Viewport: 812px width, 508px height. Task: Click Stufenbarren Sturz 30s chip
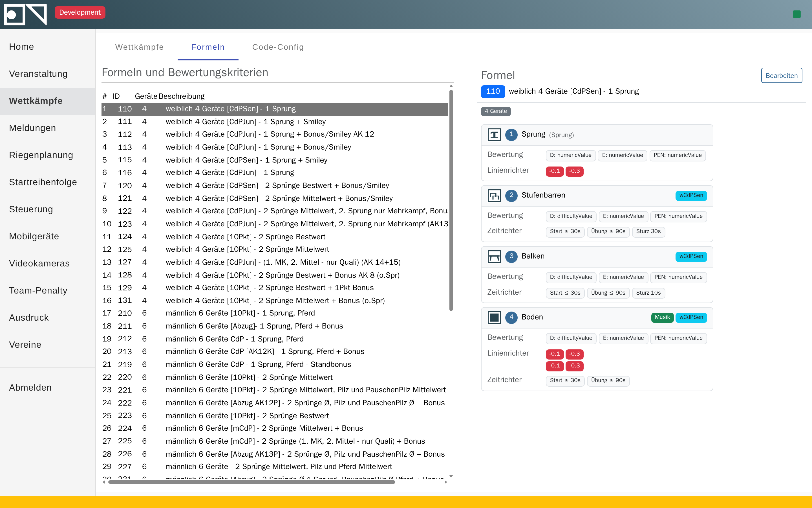648,232
